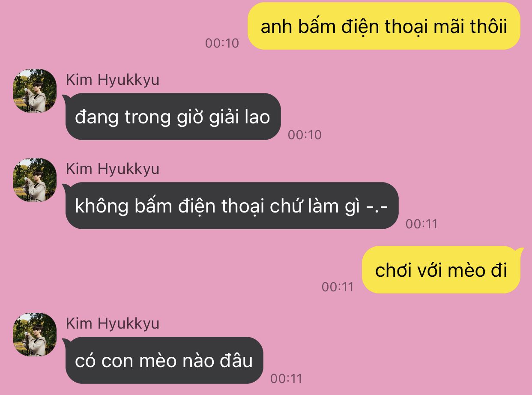
Task: Click Kim Hyukkyu name above "đang trong giờ"
Action: click(113, 80)
